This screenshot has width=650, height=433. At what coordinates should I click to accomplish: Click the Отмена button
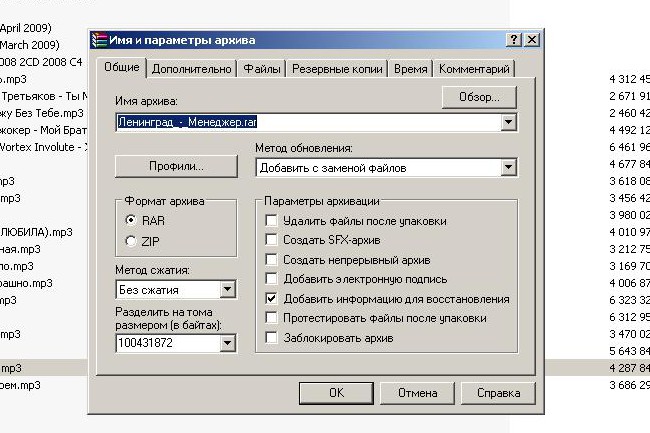tap(417, 393)
